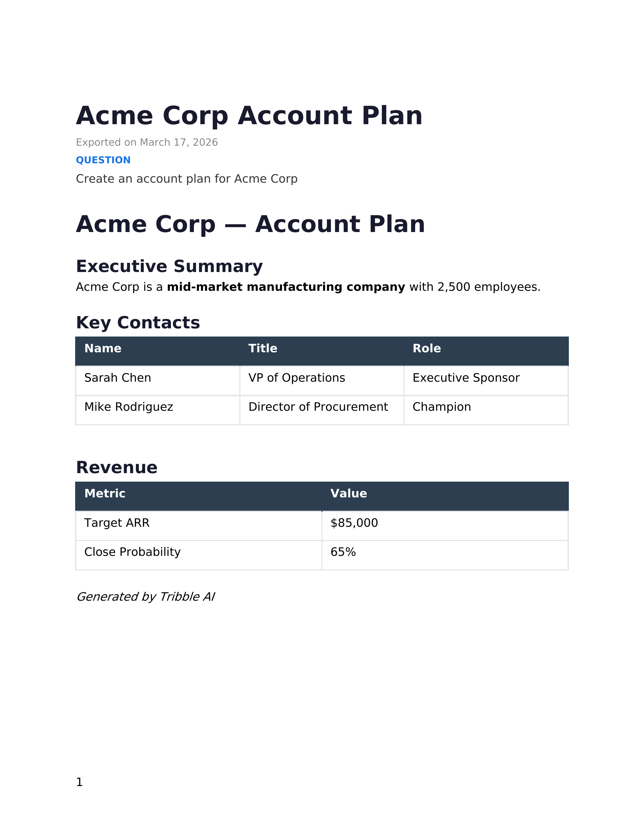
Task: Select the $85,000 value cell
Action: tap(445, 526)
